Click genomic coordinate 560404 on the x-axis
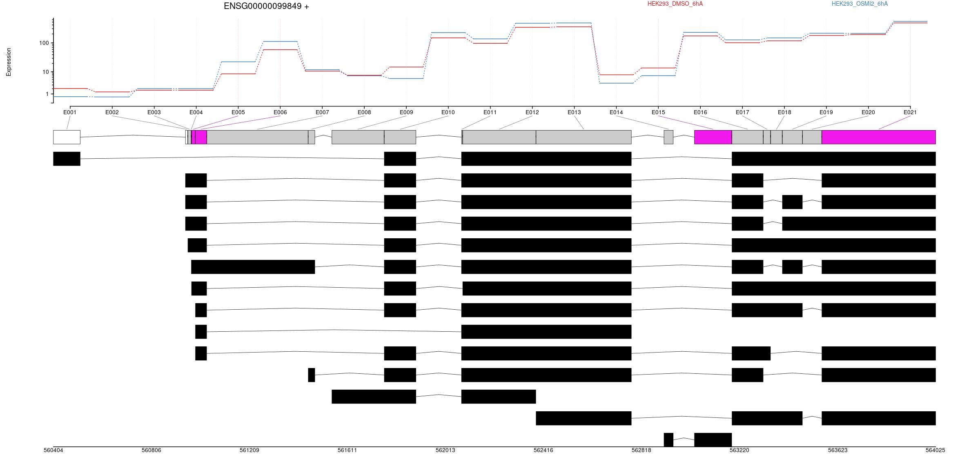Image resolution: width=980 pixels, height=457 pixels. (53, 450)
